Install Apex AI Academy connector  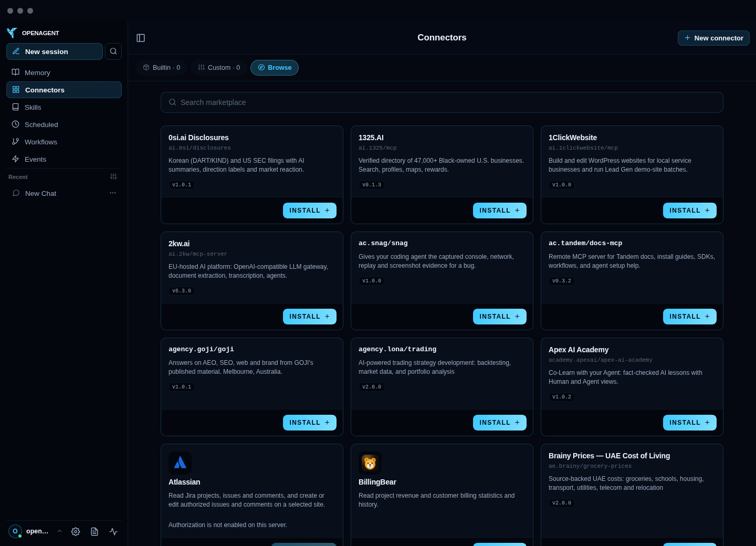[690, 423]
